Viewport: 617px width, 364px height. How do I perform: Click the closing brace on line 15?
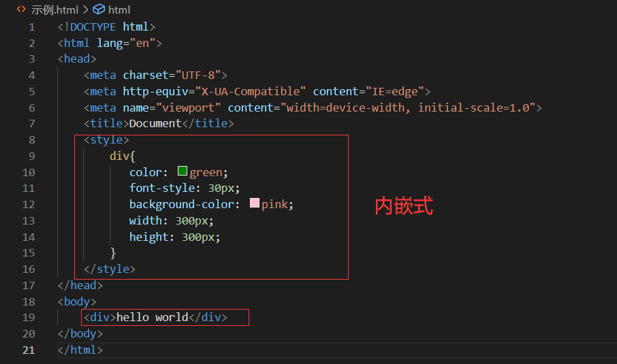pos(113,252)
